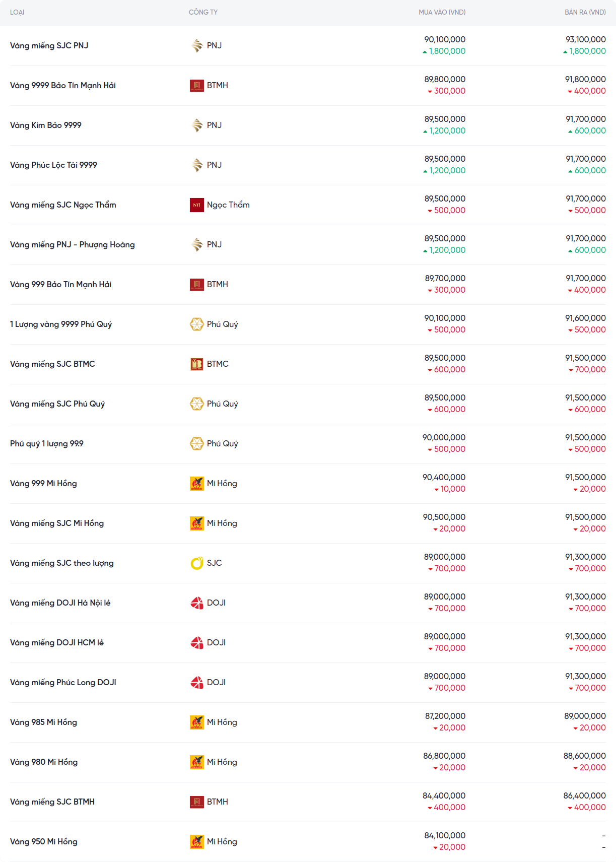Click buy price 90,100,000 for Vàng miếng SJC PNJ

point(445,39)
